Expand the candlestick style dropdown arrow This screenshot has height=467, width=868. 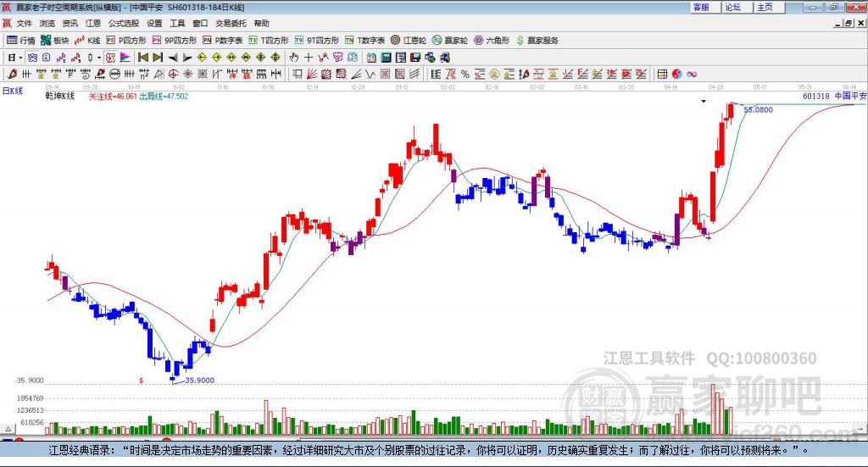[99, 58]
